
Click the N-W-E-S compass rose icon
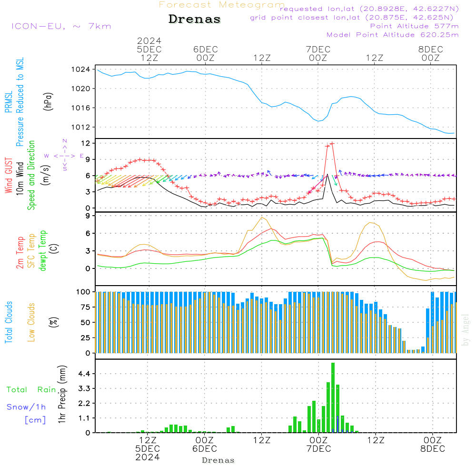[64, 156]
